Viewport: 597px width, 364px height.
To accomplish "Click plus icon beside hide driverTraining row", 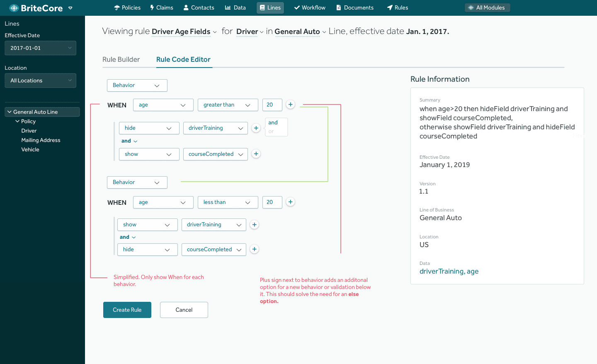I will (256, 128).
